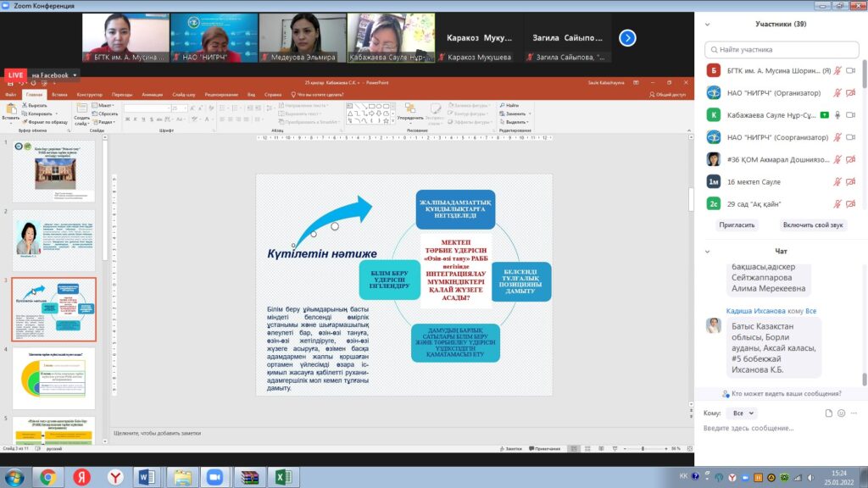Select slide 4 thumbnail in slide panel
This screenshot has width=868, height=488.
point(54,379)
